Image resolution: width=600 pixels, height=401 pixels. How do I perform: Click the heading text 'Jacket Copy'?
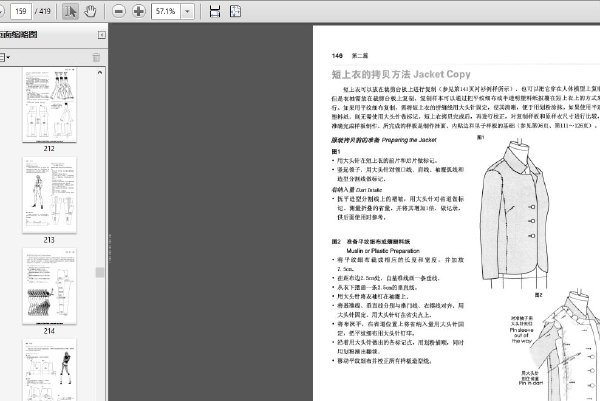[x=442, y=74]
